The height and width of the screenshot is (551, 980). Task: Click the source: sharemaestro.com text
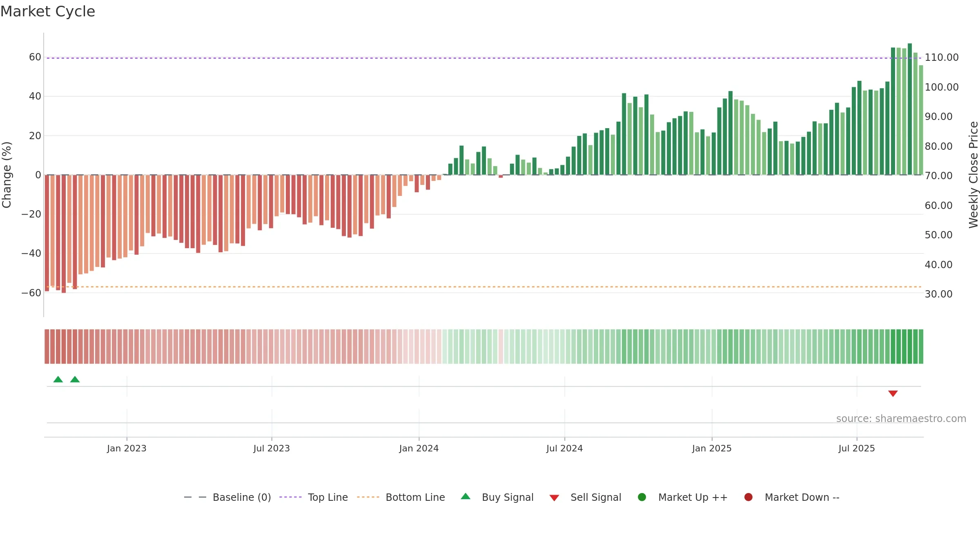[x=901, y=418]
